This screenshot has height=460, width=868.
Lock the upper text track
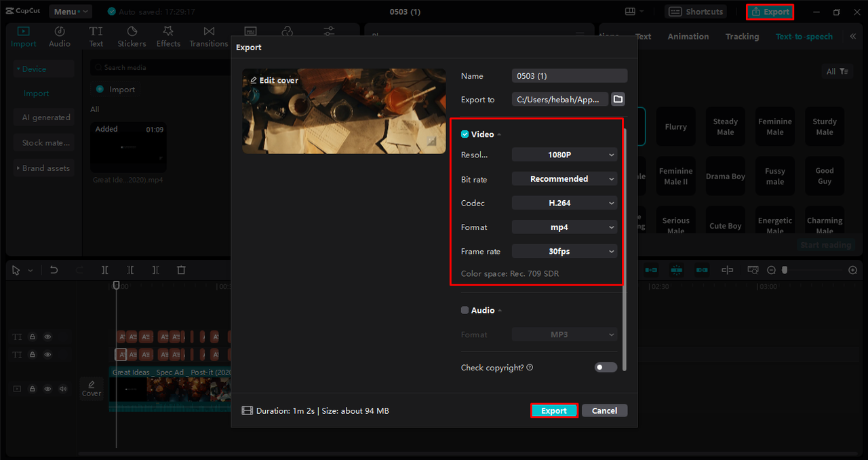[x=33, y=337]
